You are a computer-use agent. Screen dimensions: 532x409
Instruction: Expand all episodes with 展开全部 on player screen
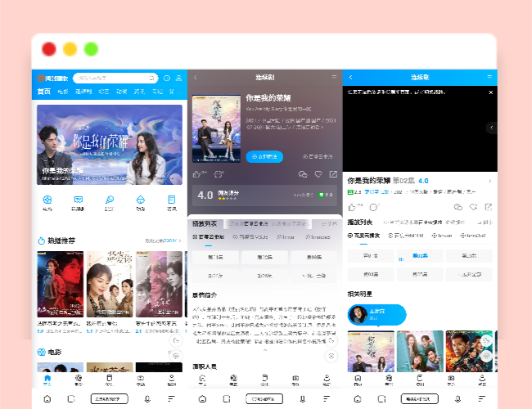(469, 274)
